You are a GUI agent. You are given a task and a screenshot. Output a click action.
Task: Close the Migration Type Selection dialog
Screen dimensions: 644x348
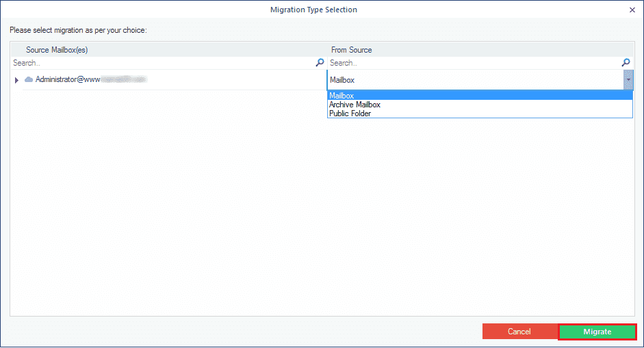click(630, 10)
